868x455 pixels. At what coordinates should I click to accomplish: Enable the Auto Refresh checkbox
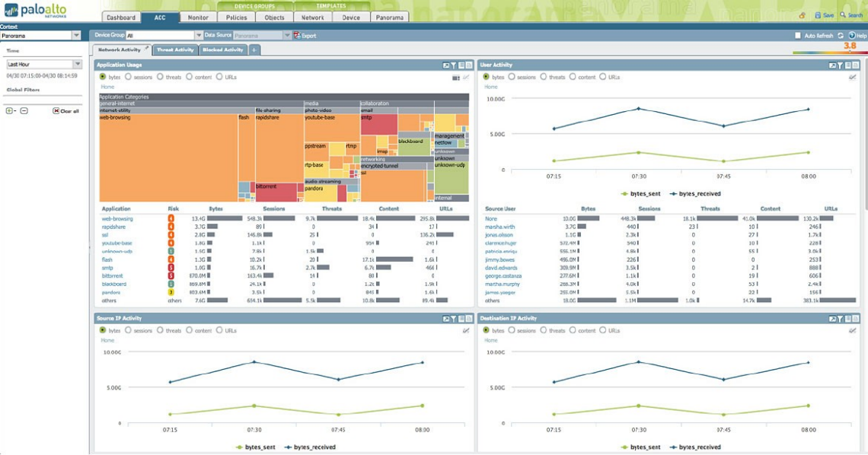tap(798, 36)
